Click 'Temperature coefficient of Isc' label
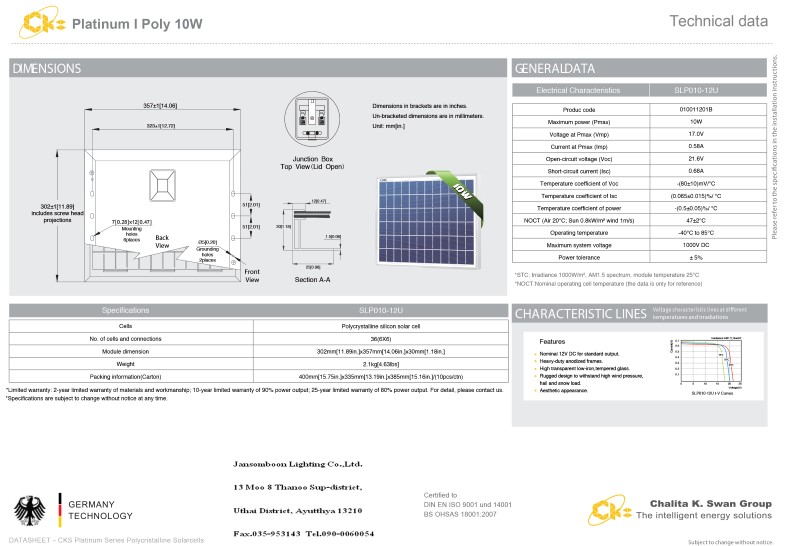This screenshot has width=791, height=546. (x=579, y=196)
